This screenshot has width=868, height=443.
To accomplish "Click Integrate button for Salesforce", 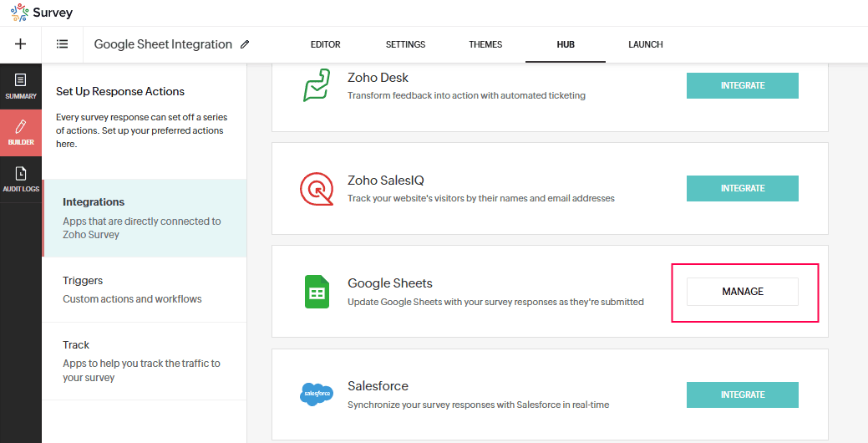I will coord(742,395).
